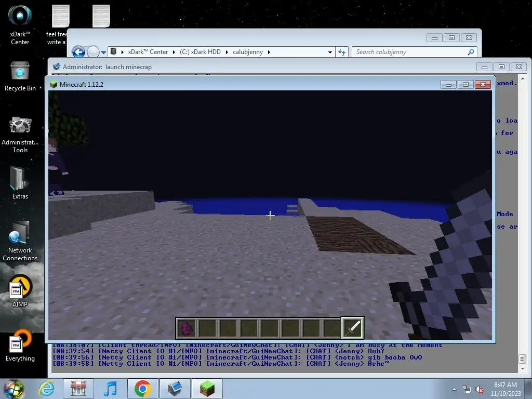
Task: Open the Recycle Bin desktop icon
Action: coord(20,76)
